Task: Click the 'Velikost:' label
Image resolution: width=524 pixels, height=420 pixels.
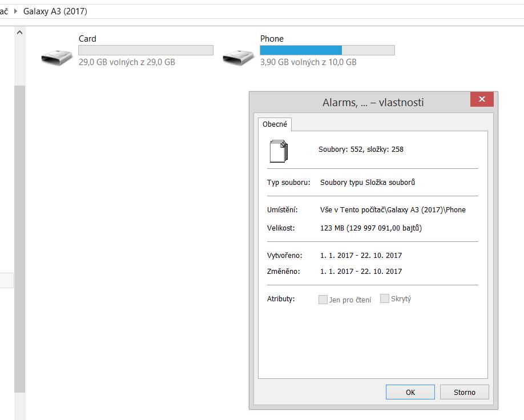Action: click(x=281, y=228)
